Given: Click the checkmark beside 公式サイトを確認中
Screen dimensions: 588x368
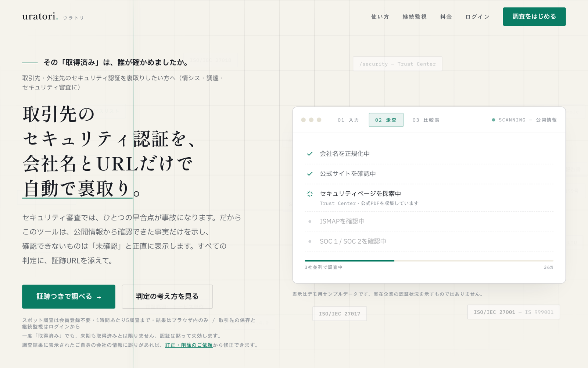Looking at the screenshot, I should (x=310, y=174).
